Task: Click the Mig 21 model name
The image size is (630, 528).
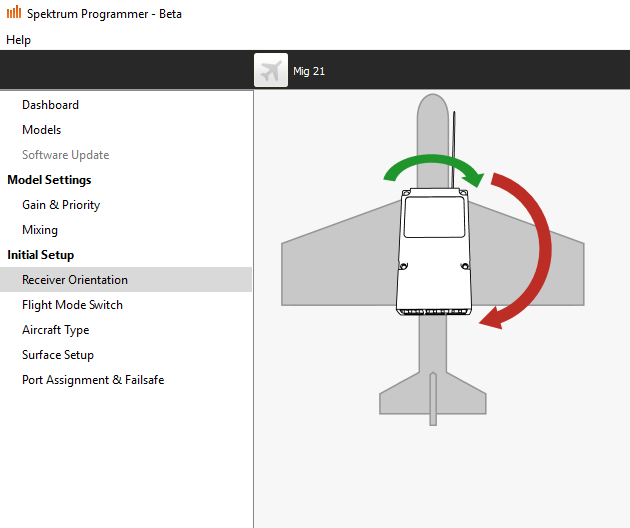Action: click(x=309, y=71)
